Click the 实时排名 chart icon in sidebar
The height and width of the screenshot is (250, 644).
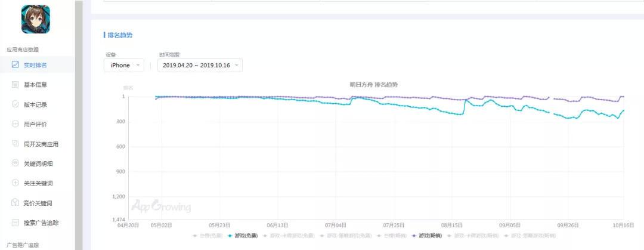pyautogui.click(x=16, y=65)
